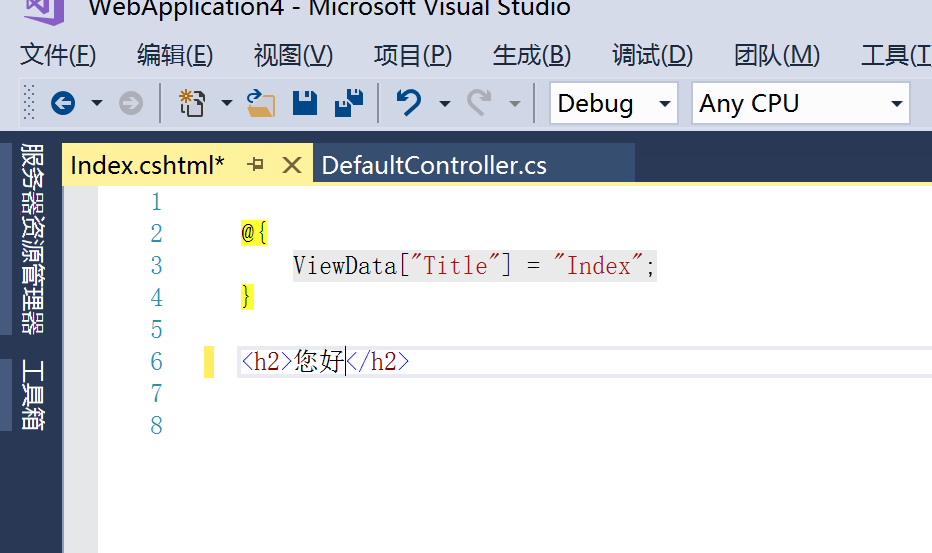The width and height of the screenshot is (932, 553).
Task: Expand the Undo history dropdown arrow
Action: tap(444, 103)
